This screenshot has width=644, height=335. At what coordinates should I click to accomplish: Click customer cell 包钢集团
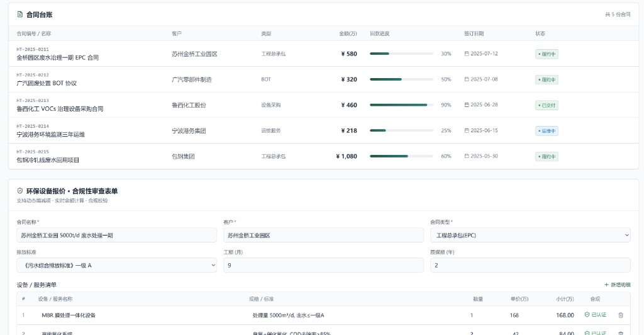point(183,156)
